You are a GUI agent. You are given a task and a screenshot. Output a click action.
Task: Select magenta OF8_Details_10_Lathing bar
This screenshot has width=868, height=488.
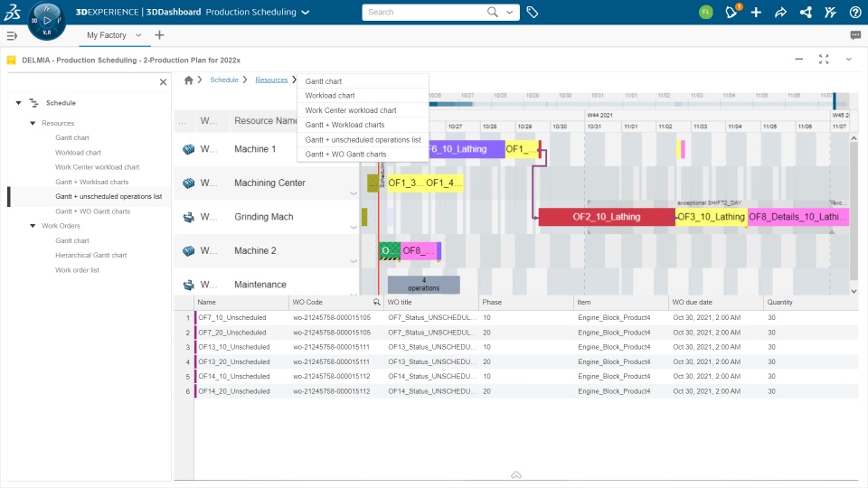click(x=797, y=217)
